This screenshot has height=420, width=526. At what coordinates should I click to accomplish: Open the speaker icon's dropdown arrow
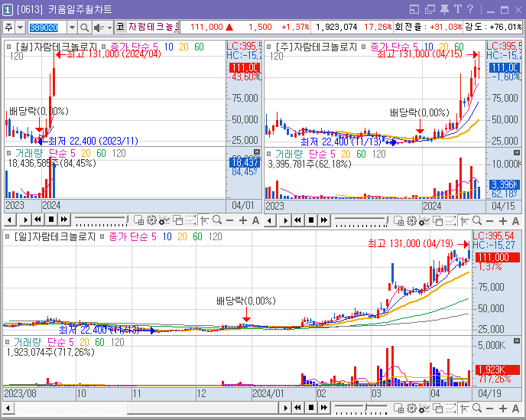tap(109, 28)
